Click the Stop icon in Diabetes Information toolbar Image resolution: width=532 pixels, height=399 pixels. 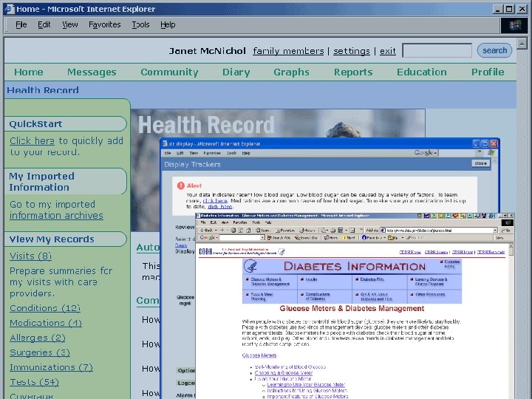coord(233,231)
